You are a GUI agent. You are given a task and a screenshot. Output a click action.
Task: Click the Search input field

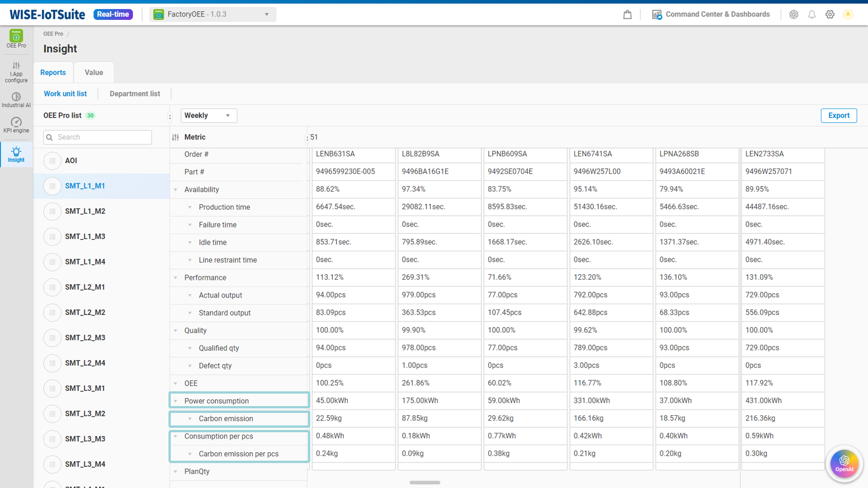point(97,137)
